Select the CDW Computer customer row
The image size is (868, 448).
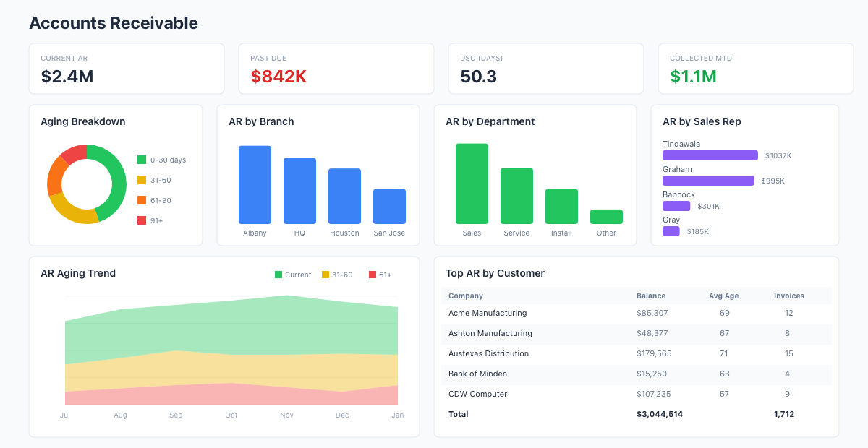(477, 394)
